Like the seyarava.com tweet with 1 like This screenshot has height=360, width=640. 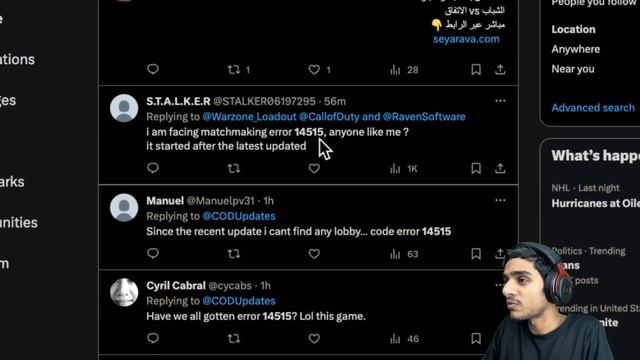(320, 69)
